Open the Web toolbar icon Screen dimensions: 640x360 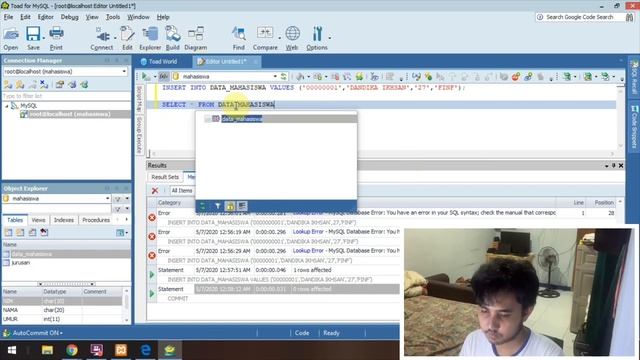[x=292, y=38]
